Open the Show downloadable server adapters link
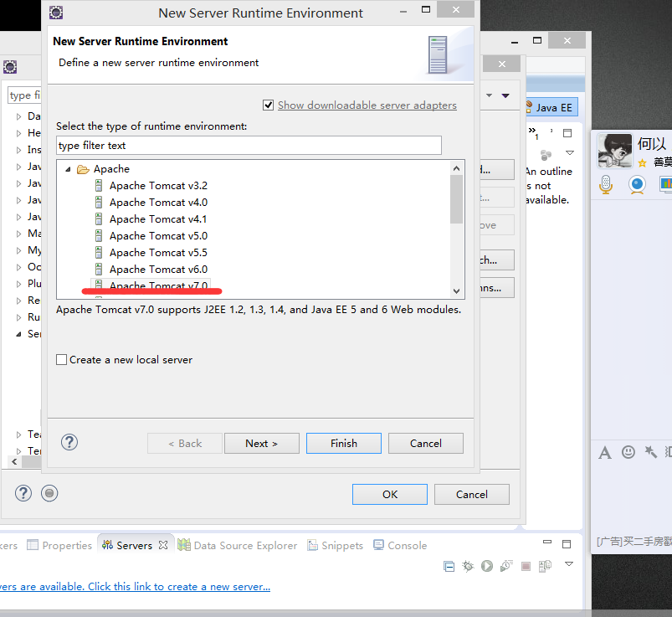 tap(367, 105)
